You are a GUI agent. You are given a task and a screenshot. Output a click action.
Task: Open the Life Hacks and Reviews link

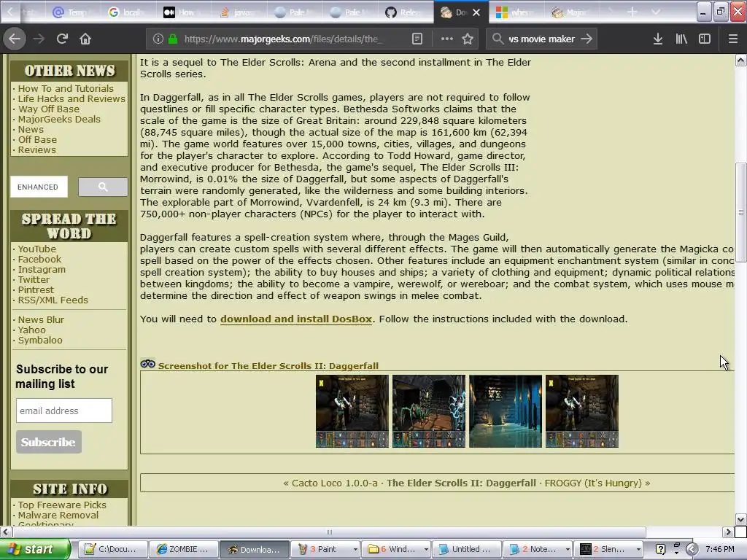point(71,98)
